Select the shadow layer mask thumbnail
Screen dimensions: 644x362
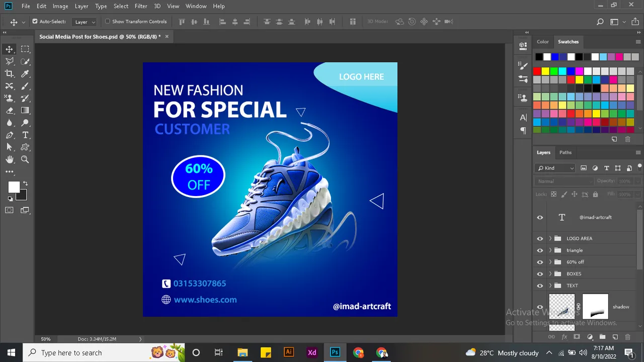595,307
